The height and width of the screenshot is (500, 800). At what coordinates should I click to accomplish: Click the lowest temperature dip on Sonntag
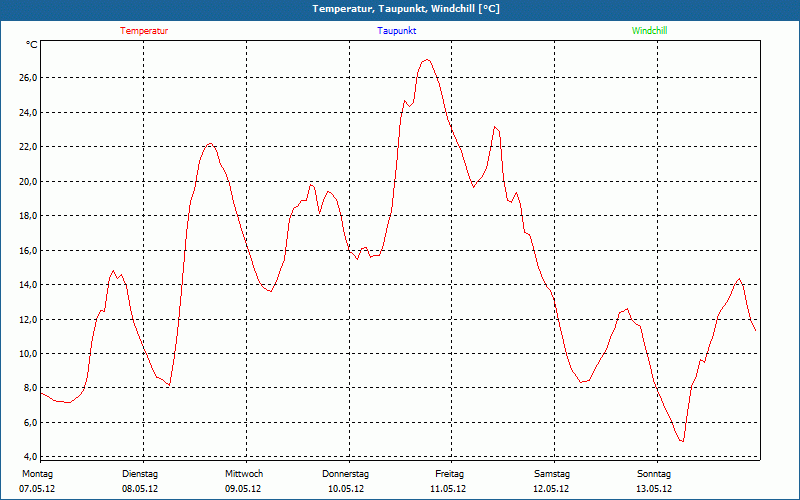(x=682, y=441)
